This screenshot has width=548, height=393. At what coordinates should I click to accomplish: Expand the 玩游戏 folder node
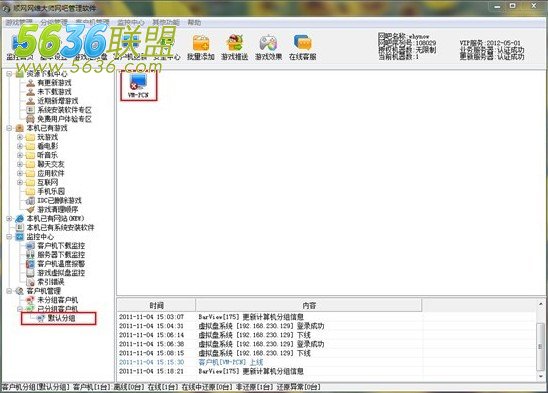click(20, 137)
